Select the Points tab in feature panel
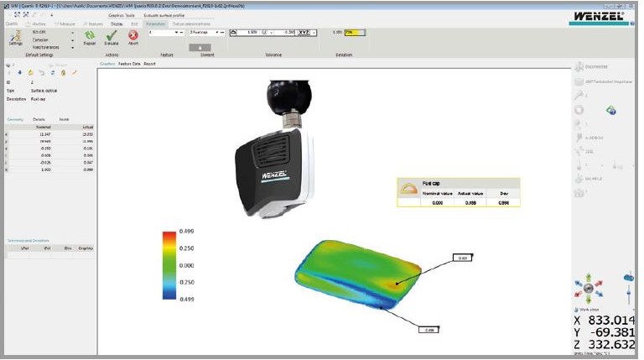This screenshot has width=644, height=360. [x=64, y=119]
